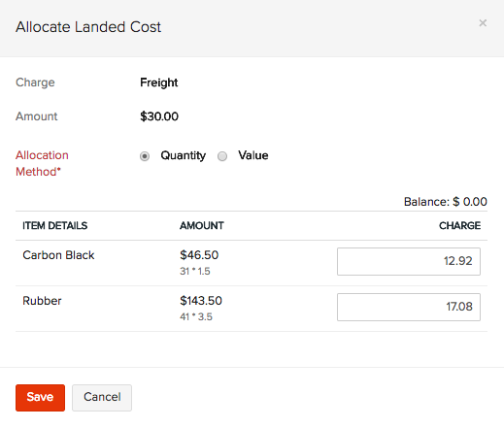Click the $143.50 amount for Rubber
504x428 pixels.
click(x=201, y=301)
